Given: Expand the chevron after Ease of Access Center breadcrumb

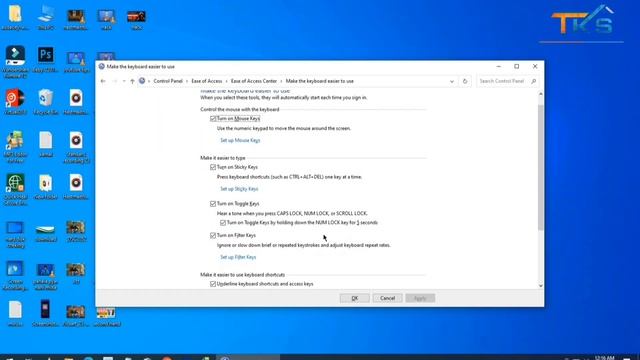Looking at the screenshot, I should (x=281, y=81).
